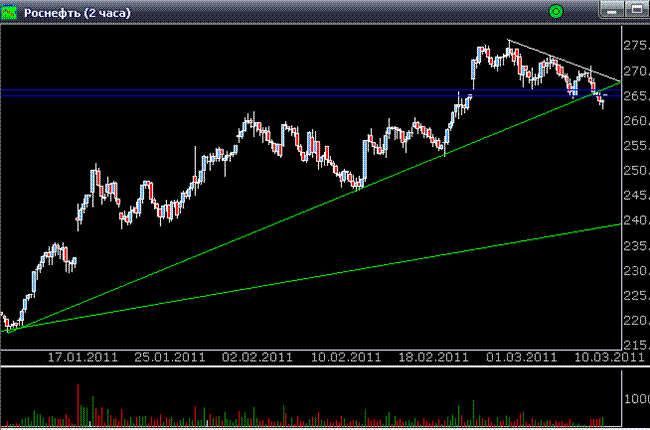
Task: Click the 220 price axis label
Action: (636, 321)
